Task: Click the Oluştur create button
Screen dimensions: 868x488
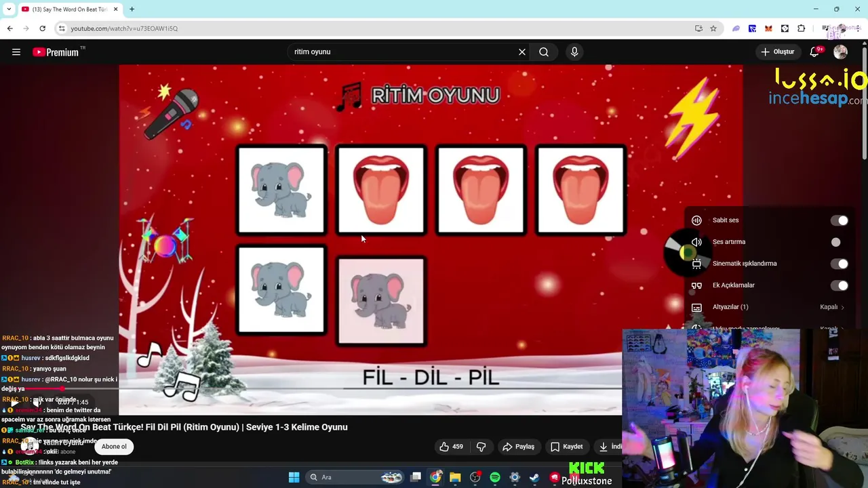Action: coord(778,52)
